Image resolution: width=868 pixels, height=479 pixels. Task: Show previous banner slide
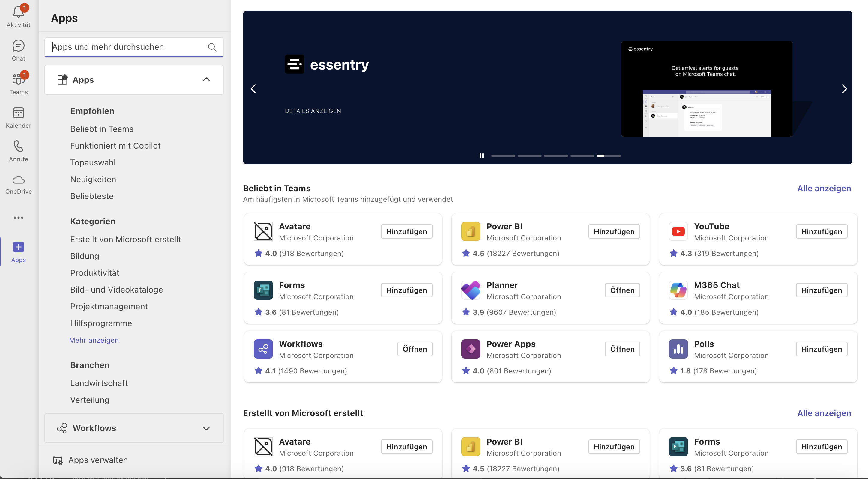pyautogui.click(x=253, y=89)
